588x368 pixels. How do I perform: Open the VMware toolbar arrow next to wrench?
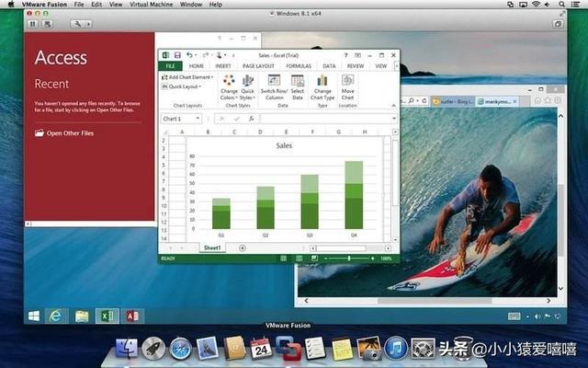(x=88, y=24)
